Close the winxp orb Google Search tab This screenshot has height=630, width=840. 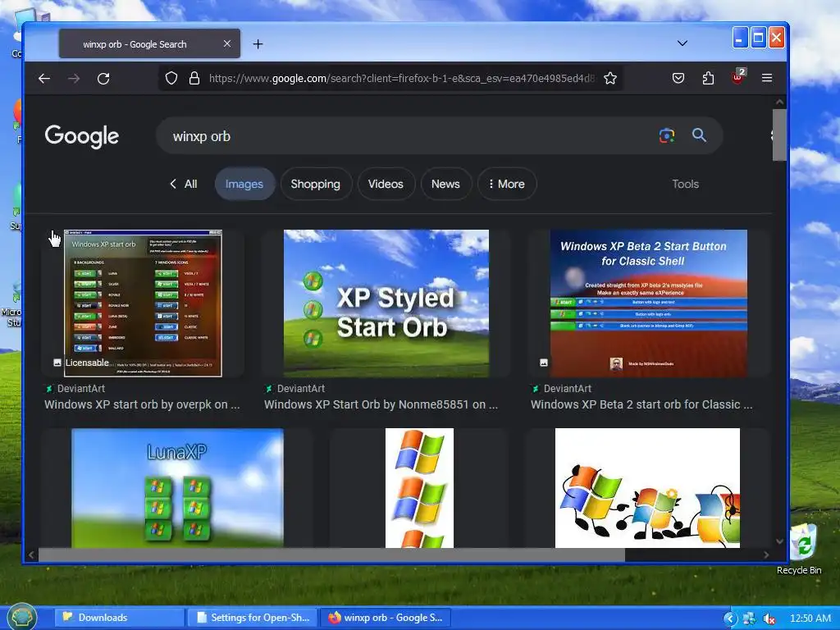coord(227,44)
